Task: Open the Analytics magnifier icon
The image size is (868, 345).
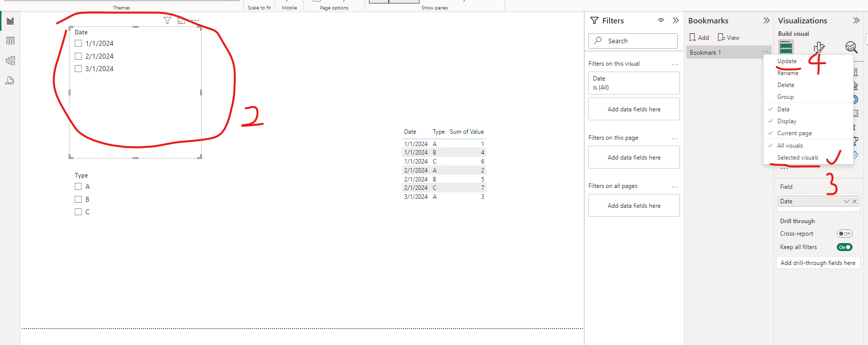Action: (x=851, y=47)
